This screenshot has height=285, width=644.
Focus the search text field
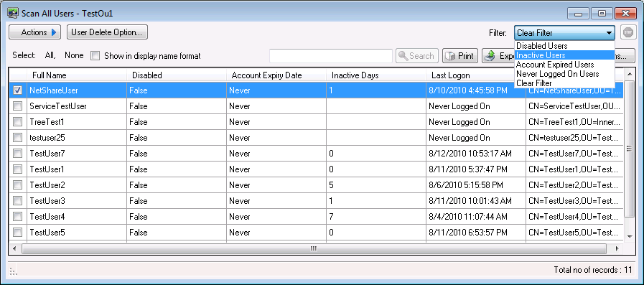(331, 56)
